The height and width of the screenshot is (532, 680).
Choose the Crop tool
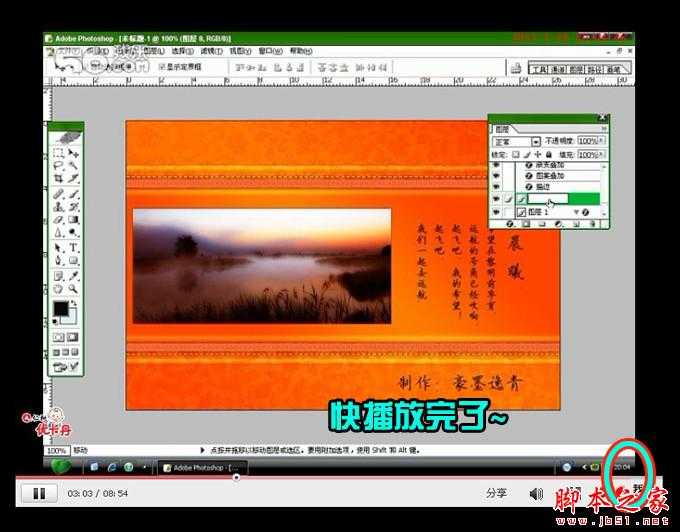[x=59, y=179]
